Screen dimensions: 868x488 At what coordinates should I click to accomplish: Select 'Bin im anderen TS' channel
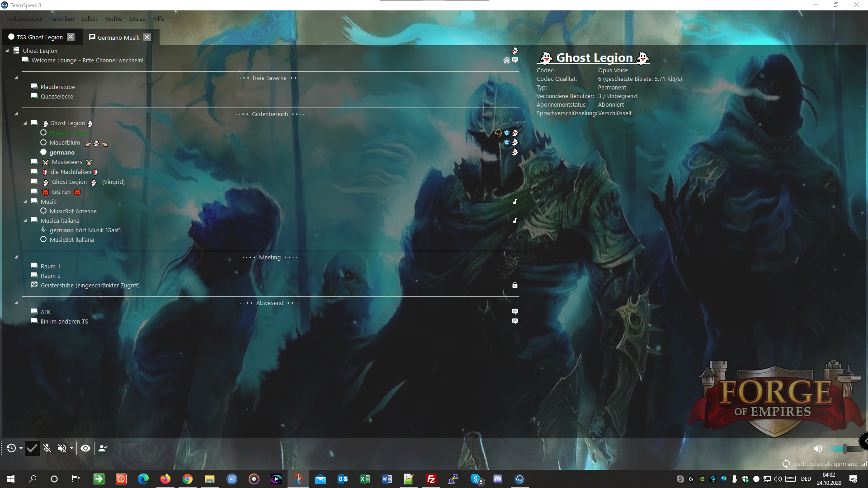pyautogui.click(x=64, y=321)
